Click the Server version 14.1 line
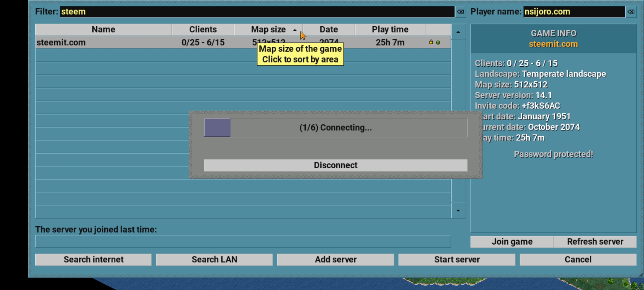 (x=513, y=95)
